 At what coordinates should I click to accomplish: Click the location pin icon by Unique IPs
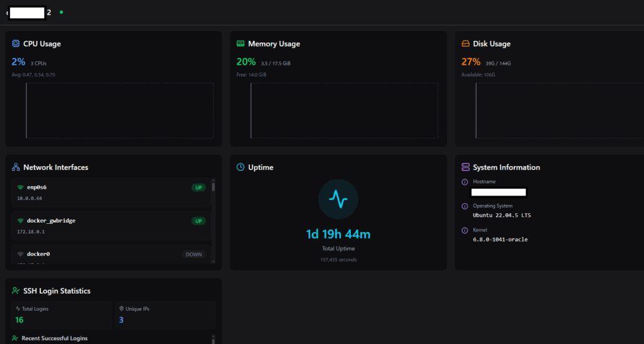(120, 309)
